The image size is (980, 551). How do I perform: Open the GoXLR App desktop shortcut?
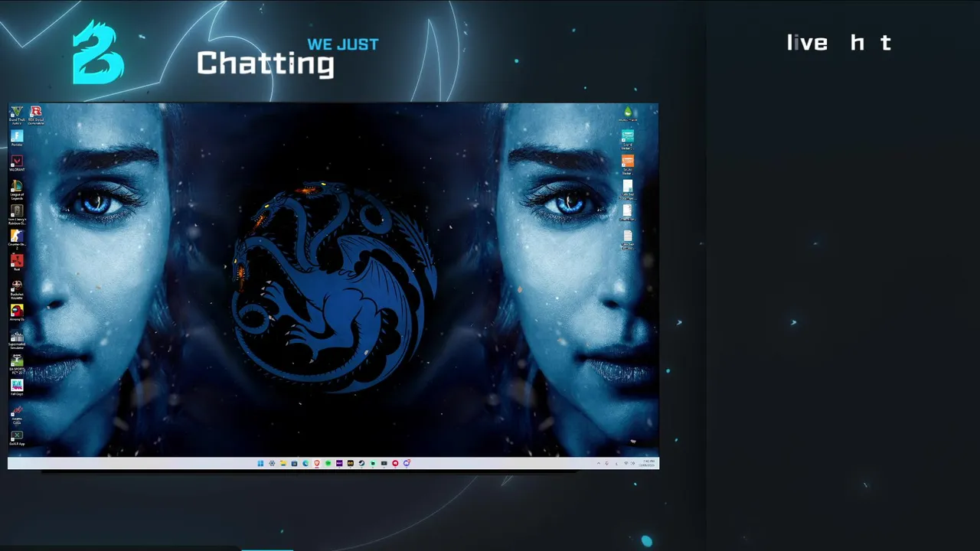[x=17, y=439]
